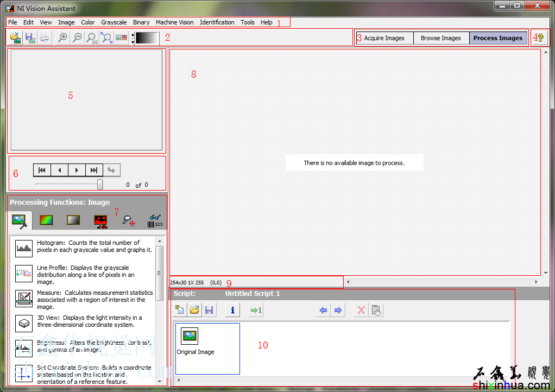The image size is (555, 392).
Task: Select Process Images mode
Action: point(497,38)
